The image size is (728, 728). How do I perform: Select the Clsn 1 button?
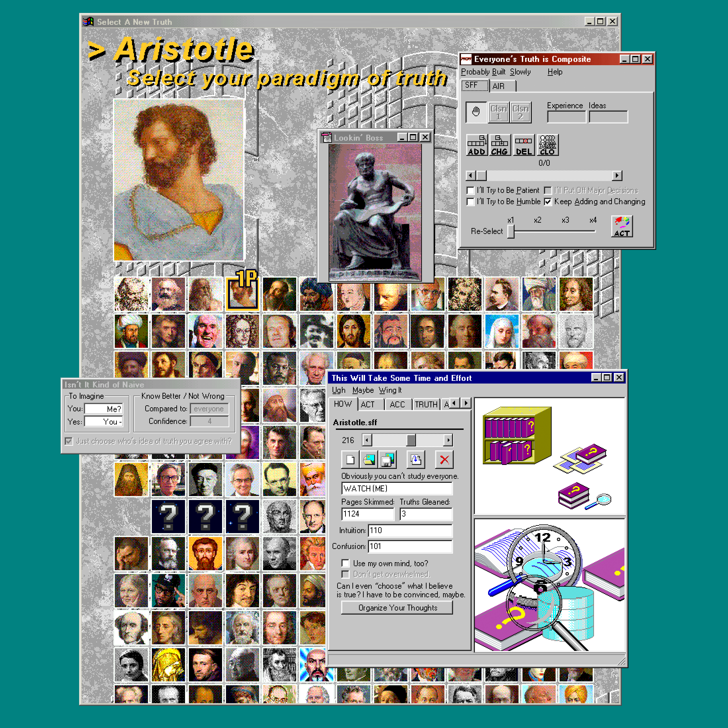[499, 112]
